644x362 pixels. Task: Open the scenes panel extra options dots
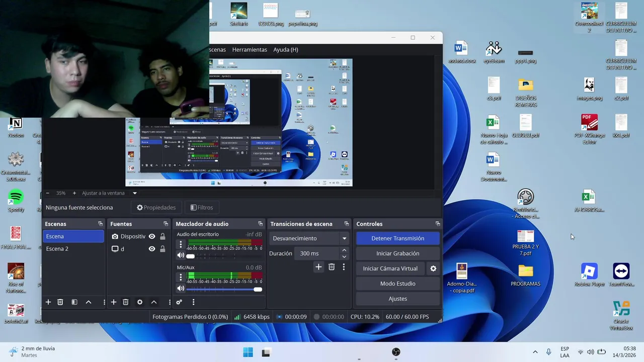(x=104, y=302)
